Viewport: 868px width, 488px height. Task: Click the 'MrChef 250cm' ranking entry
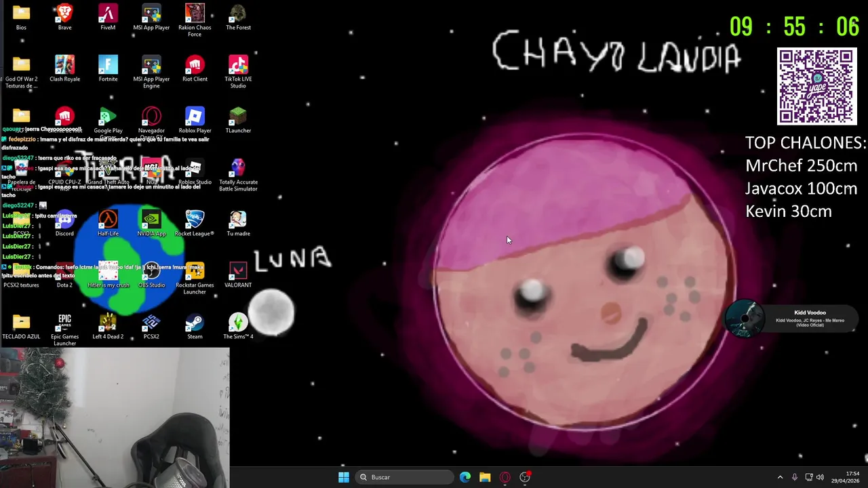point(801,166)
